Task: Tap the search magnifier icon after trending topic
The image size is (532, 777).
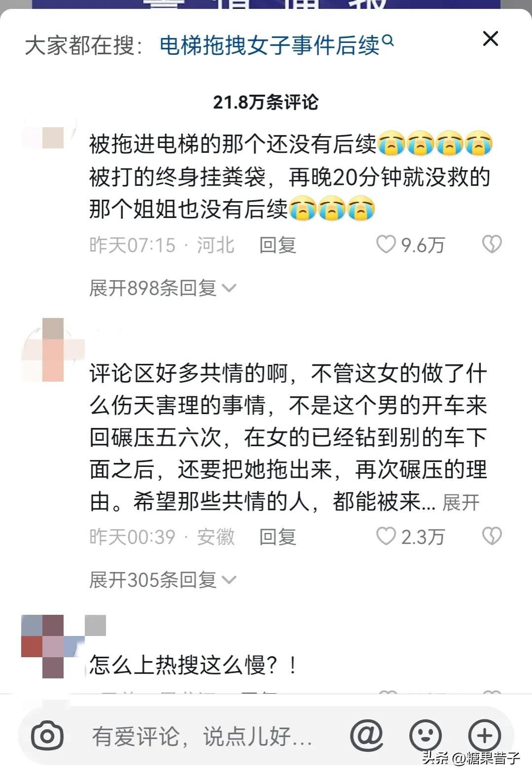Action: coord(388,40)
